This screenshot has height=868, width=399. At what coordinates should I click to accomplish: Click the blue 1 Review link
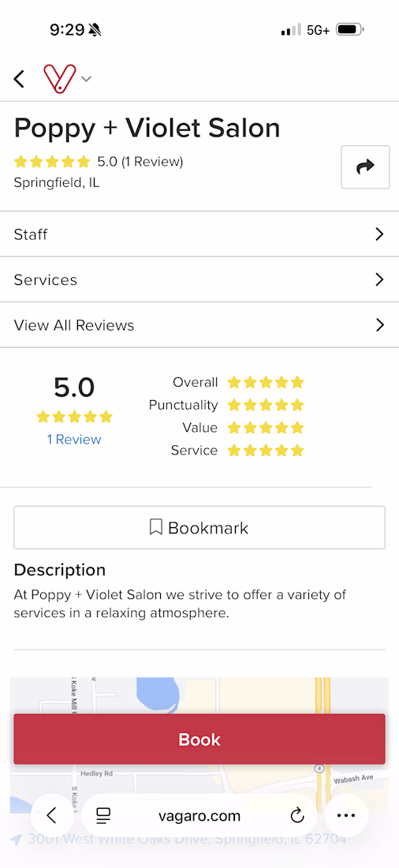(x=74, y=440)
